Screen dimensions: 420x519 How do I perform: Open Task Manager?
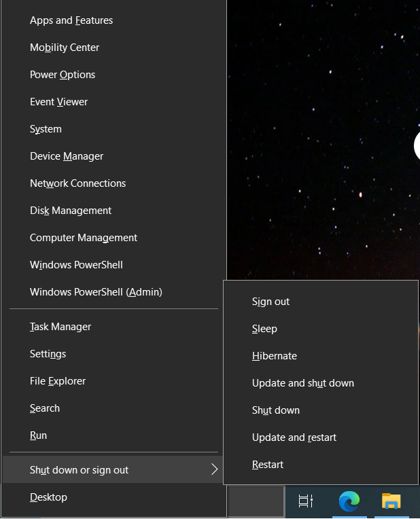click(x=113, y=327)
